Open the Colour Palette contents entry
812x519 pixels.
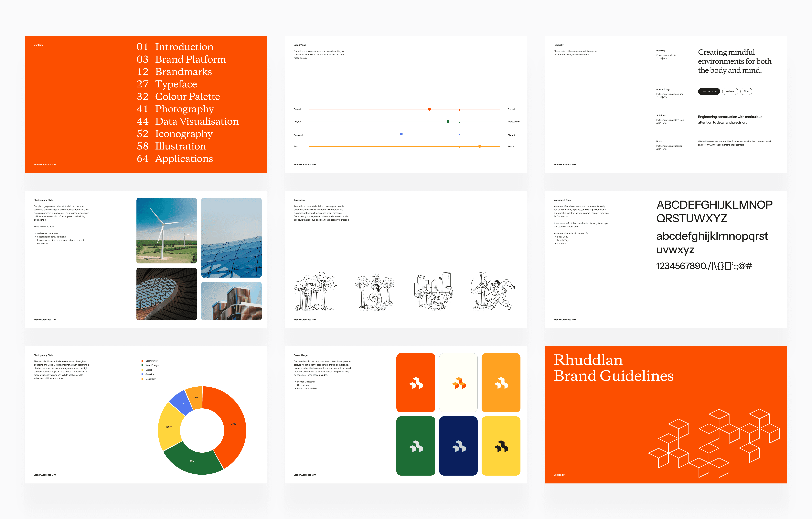point(187,96)
